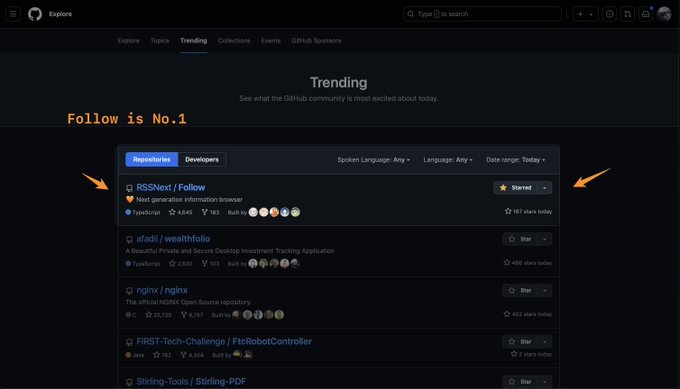Click 'Next generation information browser' description
680x389 pixels.
click(x=189, y=199)
